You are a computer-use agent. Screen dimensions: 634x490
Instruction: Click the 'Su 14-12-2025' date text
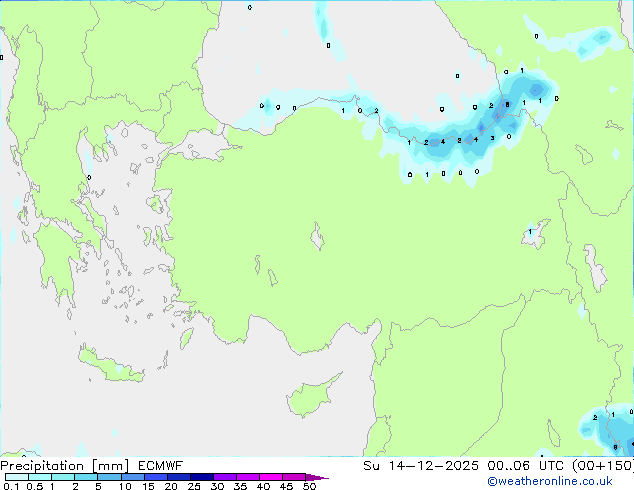(421, 466)
